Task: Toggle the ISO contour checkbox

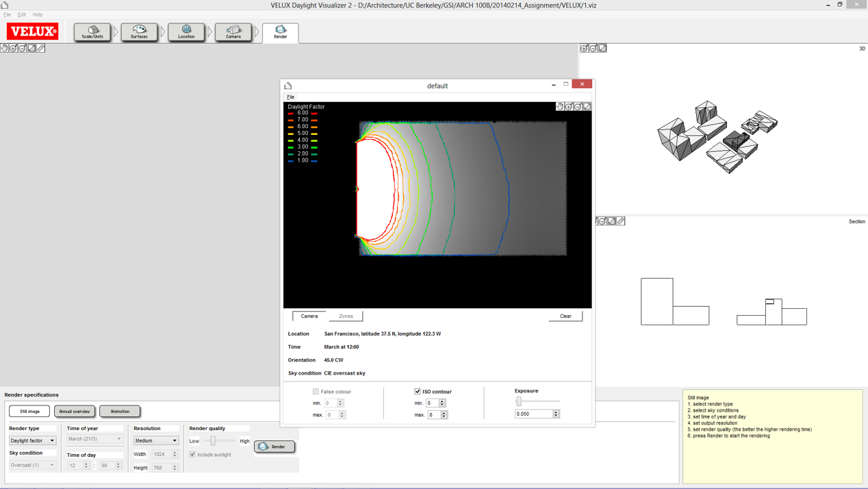Action: tap(418, 392)
